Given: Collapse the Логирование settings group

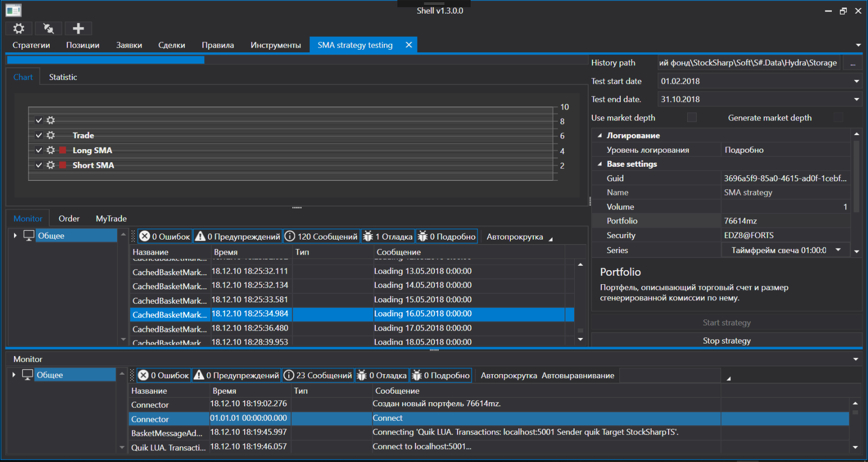Looking at the screenshot, I should point(600,136).
